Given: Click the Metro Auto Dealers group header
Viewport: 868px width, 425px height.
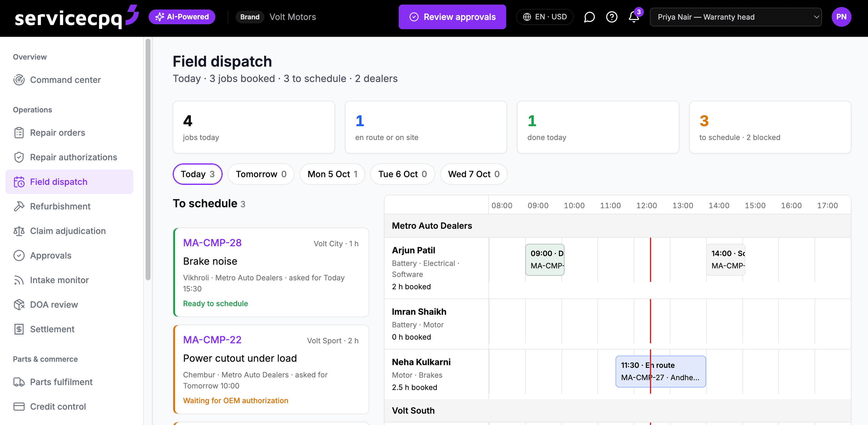Looking at the screenshot, I should (x=617, y=226).
